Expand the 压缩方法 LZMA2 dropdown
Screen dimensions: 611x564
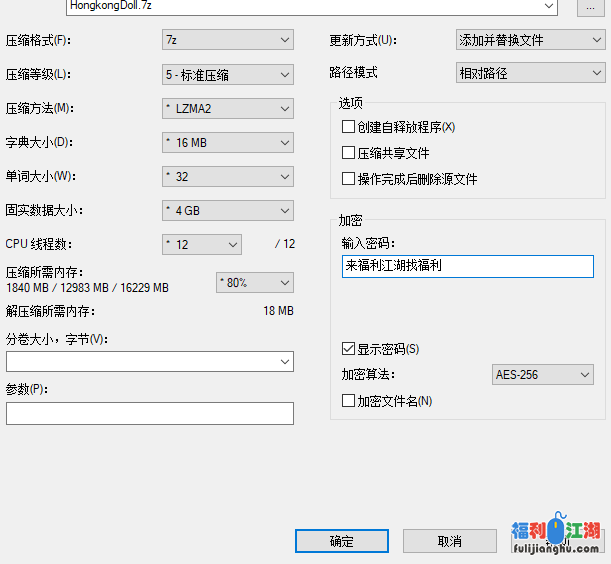[228, 109]
